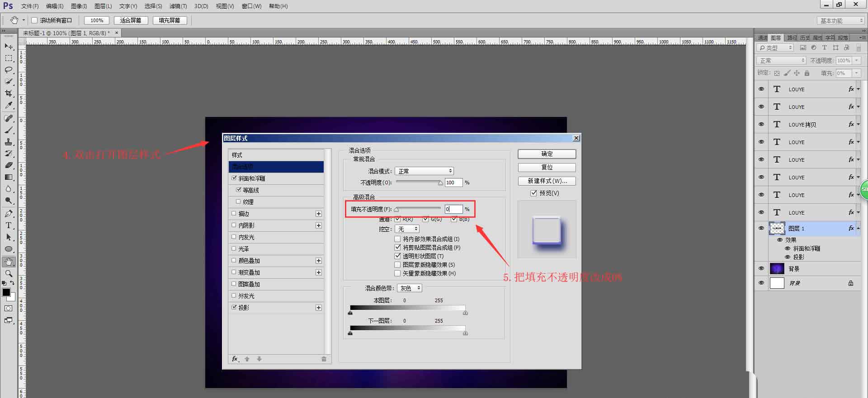
Task: Open the 混合模式 dropdown in dialog
Action: [x=424, y=171]
